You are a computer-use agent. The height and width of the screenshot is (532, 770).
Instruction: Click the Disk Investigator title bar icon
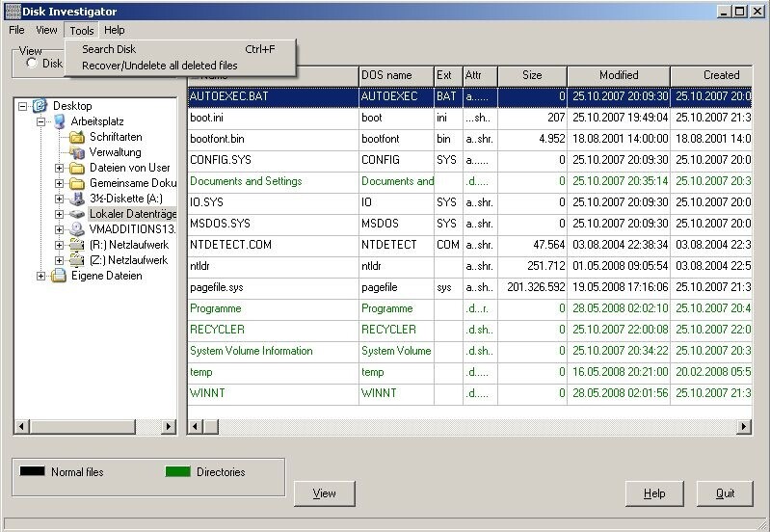13,11
